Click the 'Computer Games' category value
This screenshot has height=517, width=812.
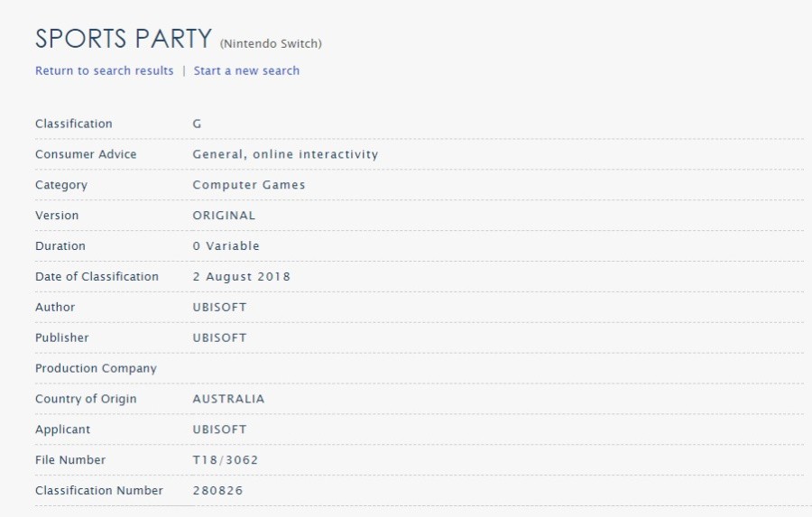[x=249, y=185]
